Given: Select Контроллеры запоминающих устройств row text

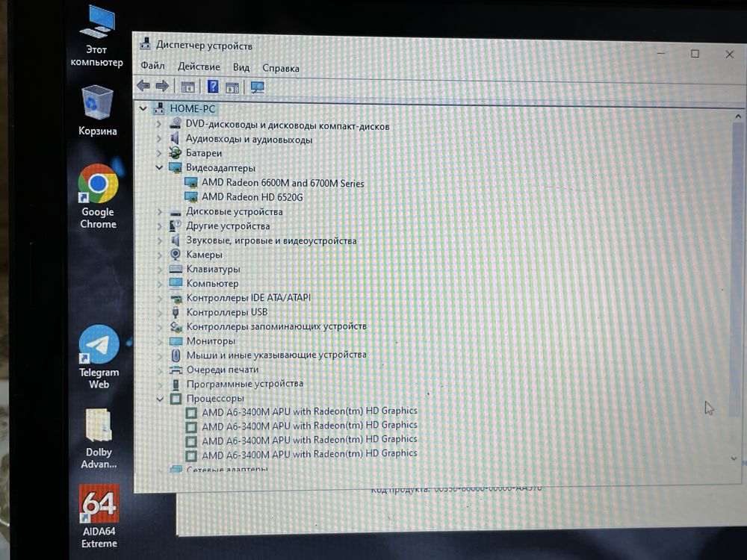Looking at the screenshot, I should pyautogui.click(x=276, y=326).
